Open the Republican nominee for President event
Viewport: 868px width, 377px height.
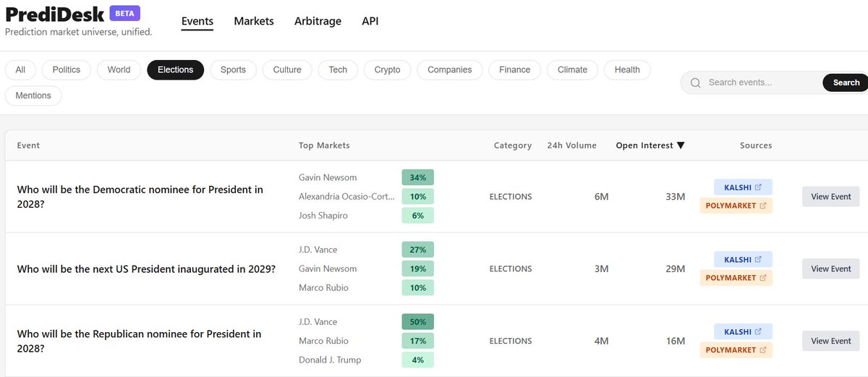pyautogui.click(x=140, y=341)
